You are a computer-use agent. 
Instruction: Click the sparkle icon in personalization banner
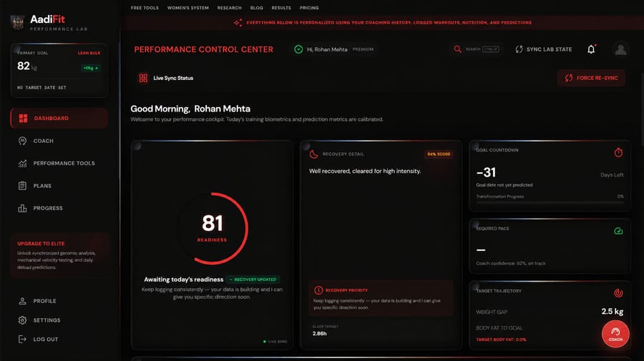pos(238,23)
